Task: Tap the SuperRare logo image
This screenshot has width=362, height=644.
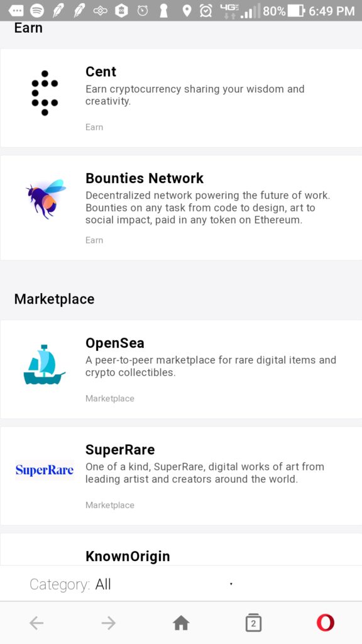Action: tap(45, 470)
